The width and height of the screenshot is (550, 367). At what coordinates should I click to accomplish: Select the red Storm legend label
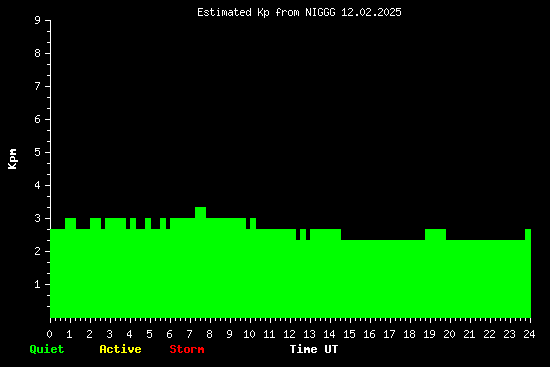pos(187,349)
